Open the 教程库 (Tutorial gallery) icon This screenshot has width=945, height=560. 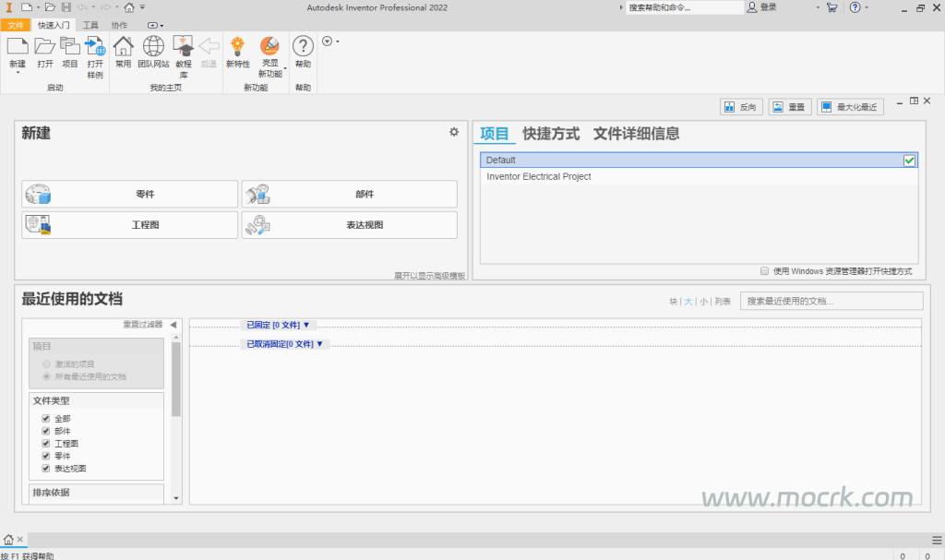(x=184, y=46)
